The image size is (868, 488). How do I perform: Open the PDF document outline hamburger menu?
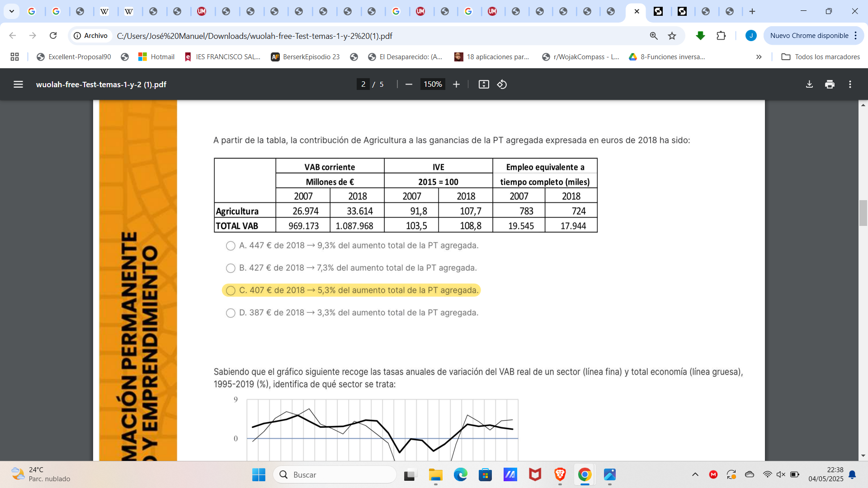click(x=18, y=84)
